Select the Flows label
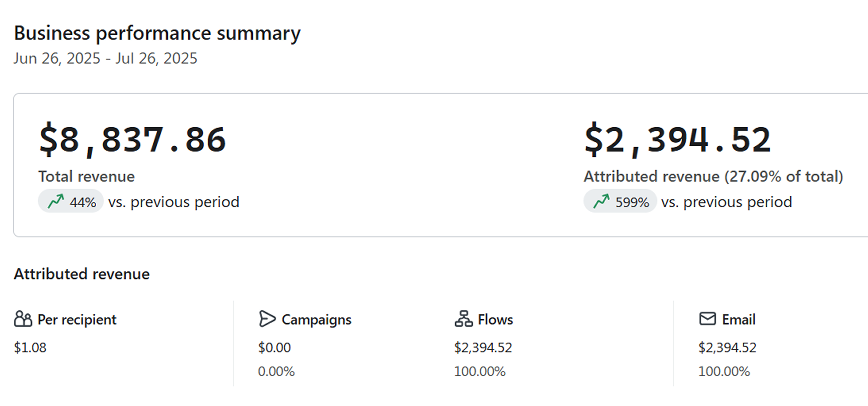This screenshot has height=406, width=868. [495, 320]
